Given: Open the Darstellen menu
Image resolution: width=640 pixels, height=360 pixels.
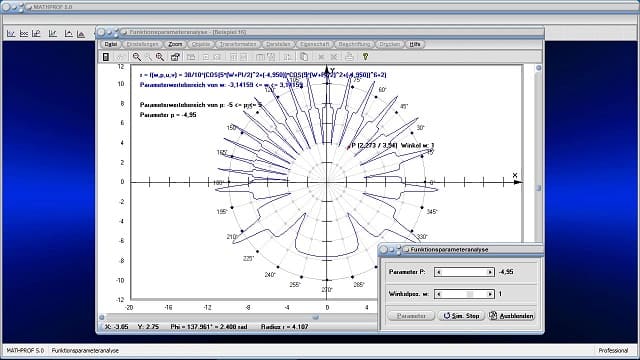Looking at the screenshot, I should [x=278, y=44].
